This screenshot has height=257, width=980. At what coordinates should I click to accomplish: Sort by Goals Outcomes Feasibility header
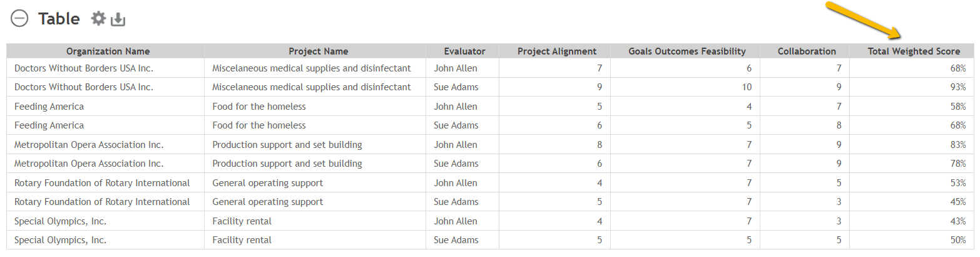click(x=687, y=51)
